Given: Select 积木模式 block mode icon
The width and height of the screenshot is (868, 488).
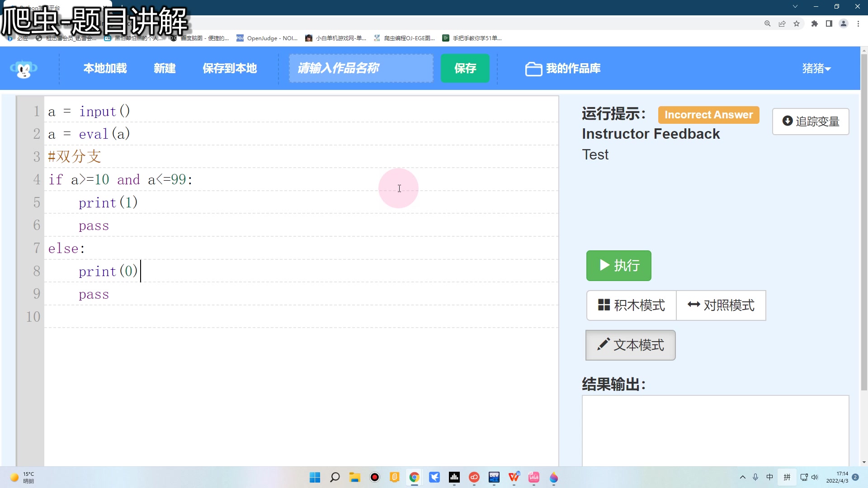Looking at the screenshot, I should [604, 305].
